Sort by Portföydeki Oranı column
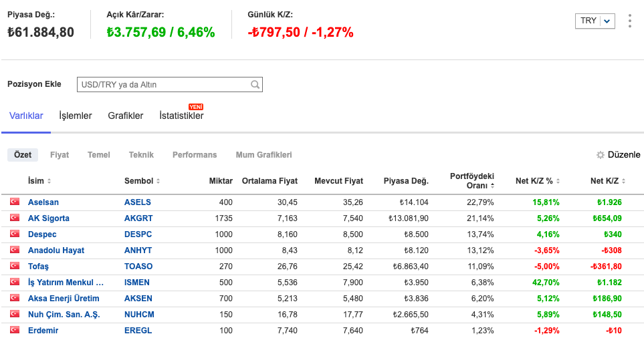Image resolution: width=644 pixels, height=344 pixels. click(472, 180)
